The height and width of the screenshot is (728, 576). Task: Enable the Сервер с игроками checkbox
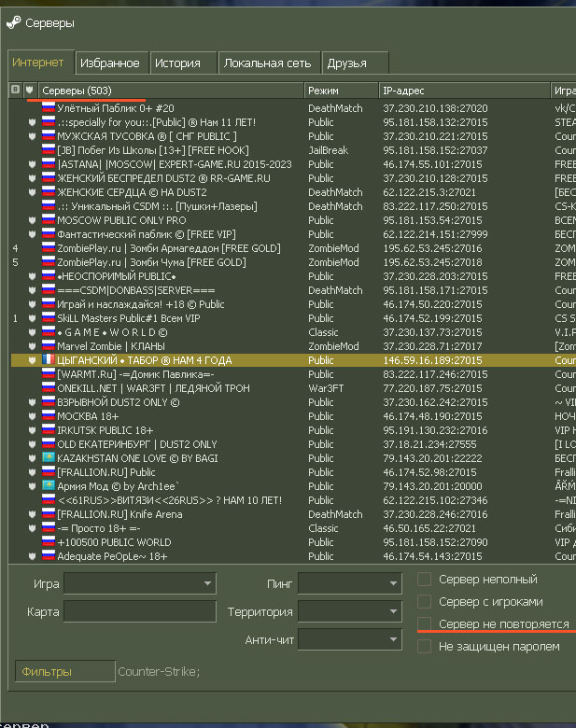click(424, 601)
